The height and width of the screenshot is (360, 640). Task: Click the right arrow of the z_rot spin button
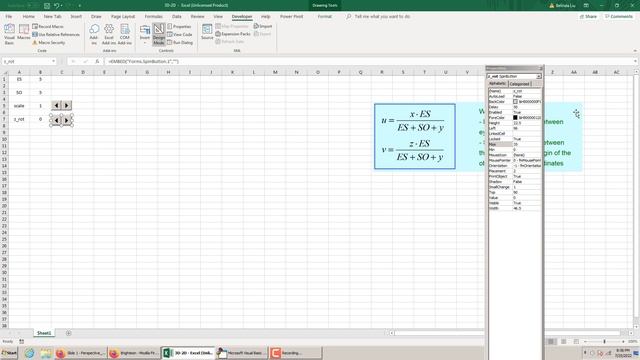point(67,120)
